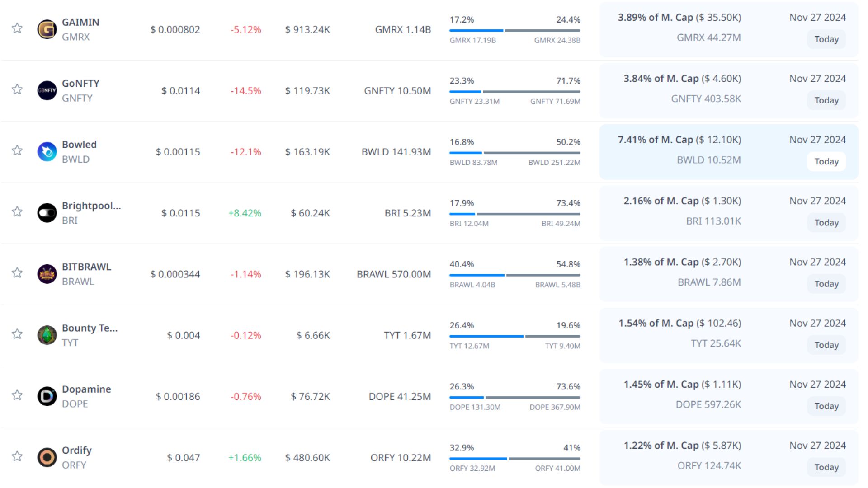Click the Today badge in GAIMIN row
The image size is (868, 488).
click(826, 39)
